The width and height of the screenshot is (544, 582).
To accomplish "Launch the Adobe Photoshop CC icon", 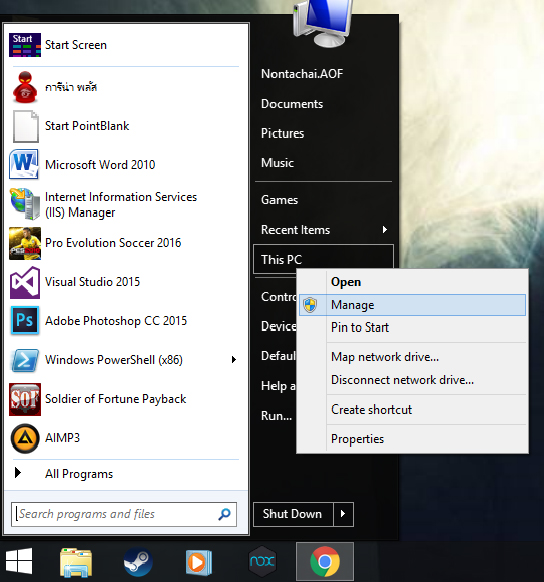I will 25,321.
